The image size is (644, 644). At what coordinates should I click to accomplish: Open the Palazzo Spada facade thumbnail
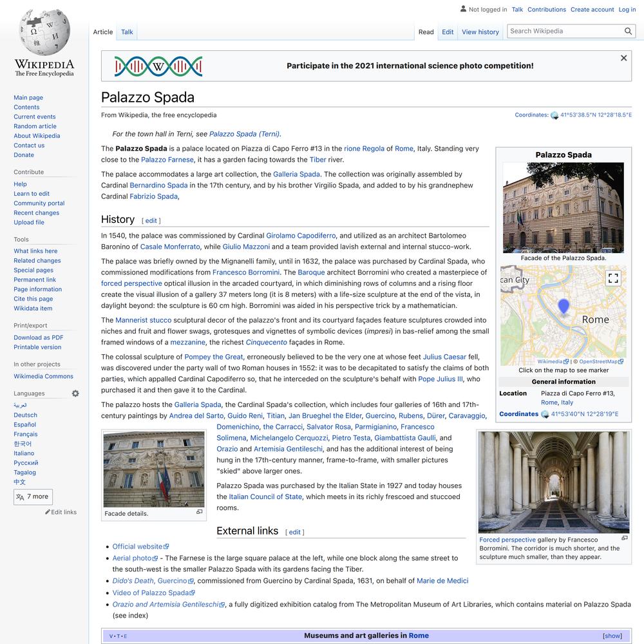pos(563,207)
